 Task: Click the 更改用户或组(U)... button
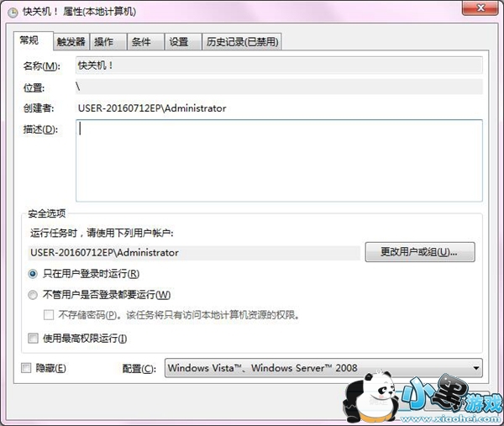click(x=420, y=252)
